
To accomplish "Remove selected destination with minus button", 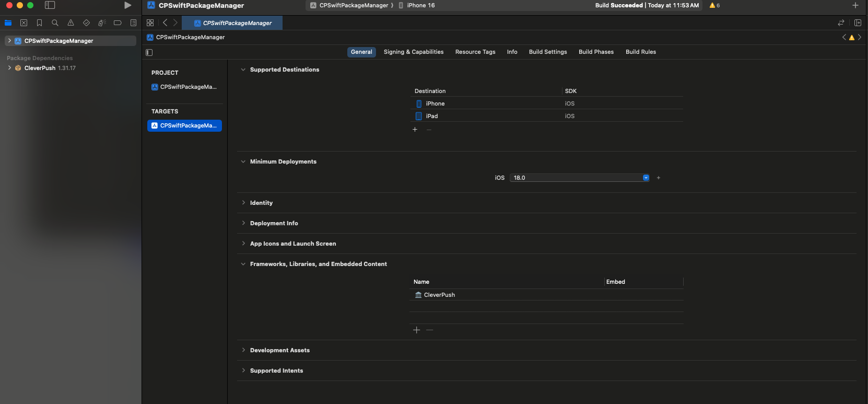I will click(x=429, y=130).
